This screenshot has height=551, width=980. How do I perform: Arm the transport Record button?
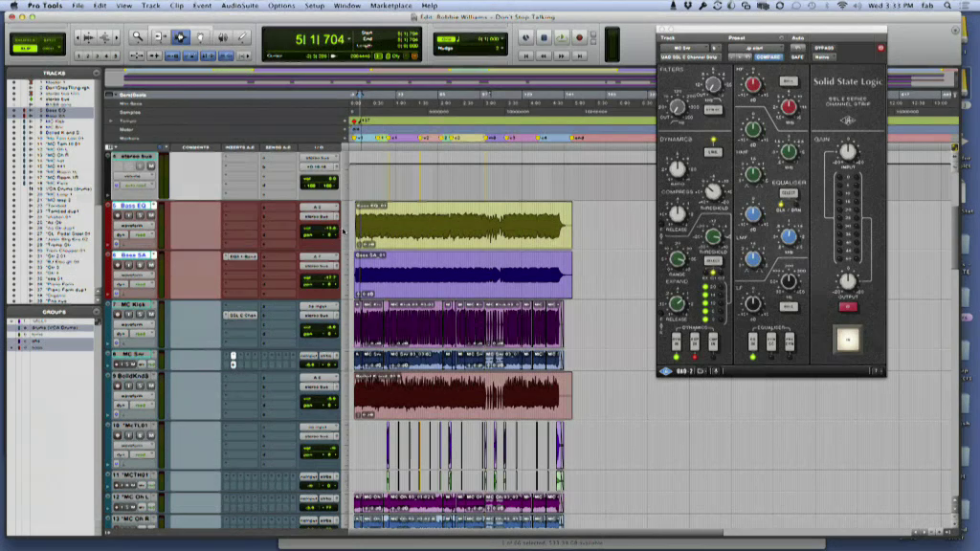click(579, 38)
